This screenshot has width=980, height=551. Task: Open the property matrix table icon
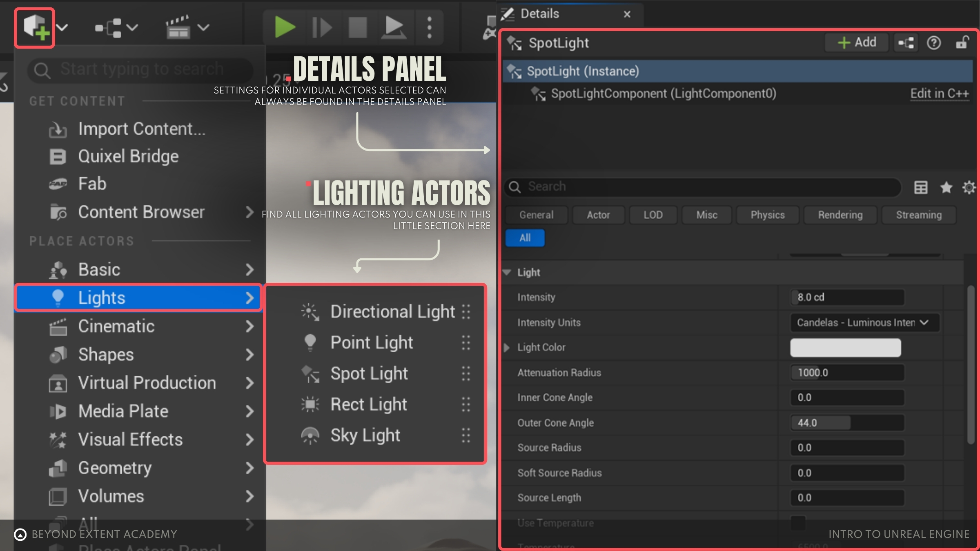click(x=920, y=187)
